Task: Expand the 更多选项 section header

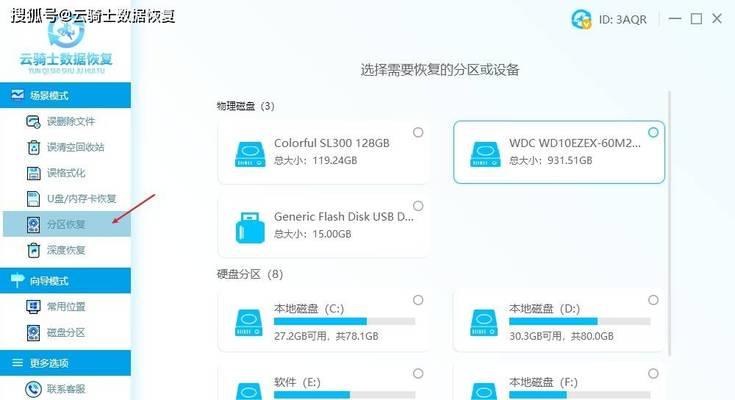Action: click(66, 362)
